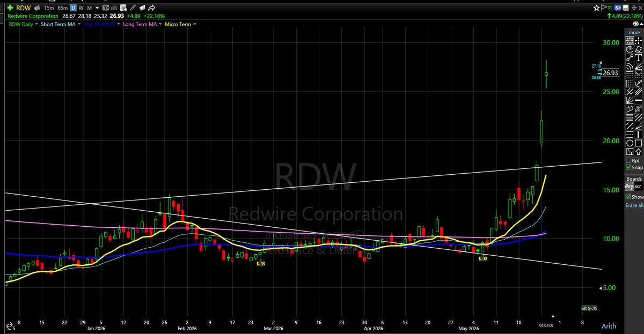The height and width of the screenshot is (334, 644).
Task: Select the D daily timeframe
Action: [x=74, y=8]
